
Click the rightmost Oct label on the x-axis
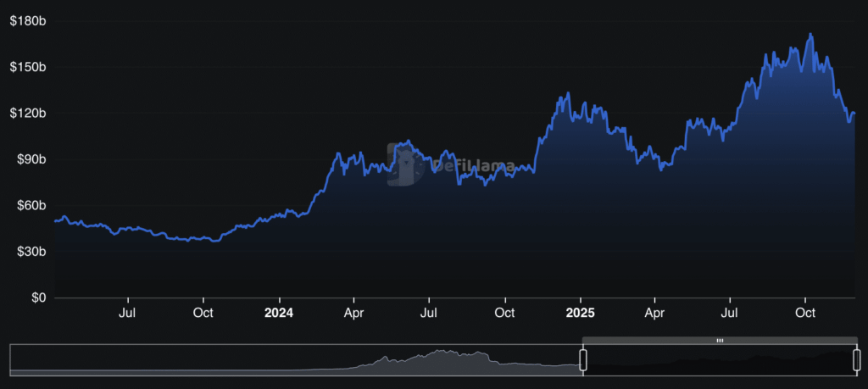point(806,313)
